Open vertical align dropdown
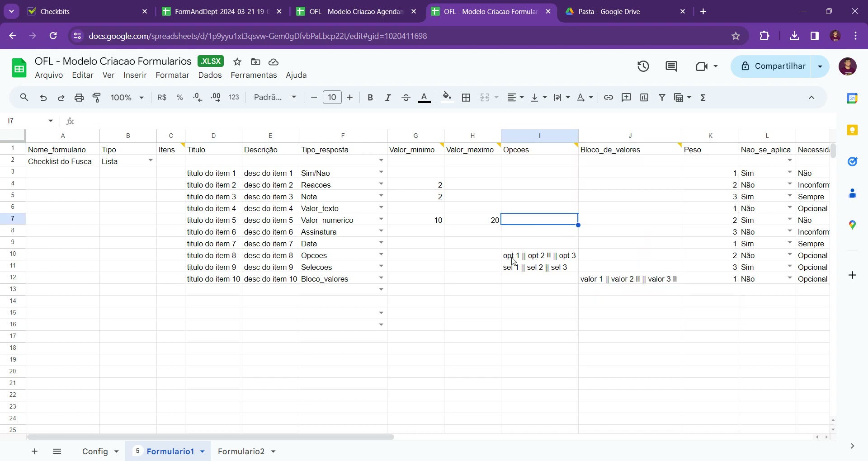 [538, 98]
